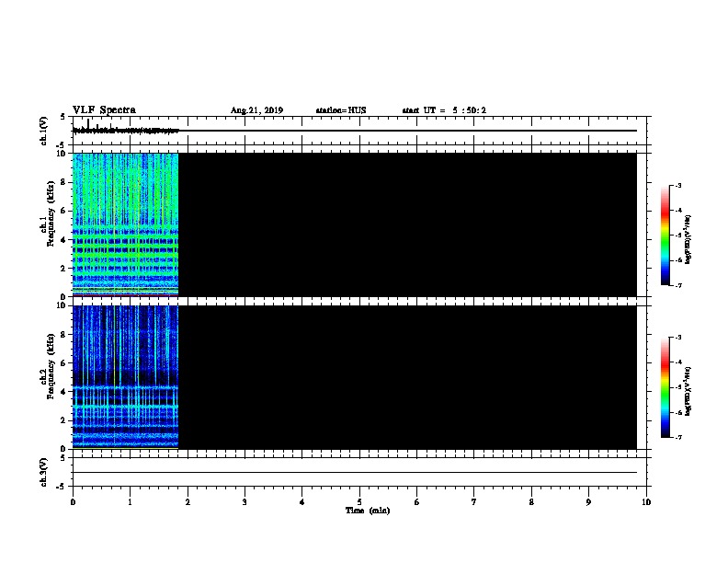
Task: Click the 'start UT = 5:50:2' text
Action: 444,110
